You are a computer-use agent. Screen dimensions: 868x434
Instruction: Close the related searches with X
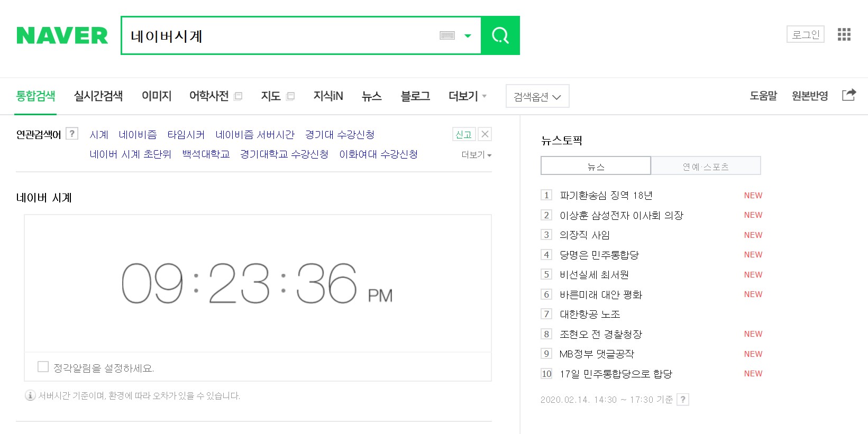485,134
